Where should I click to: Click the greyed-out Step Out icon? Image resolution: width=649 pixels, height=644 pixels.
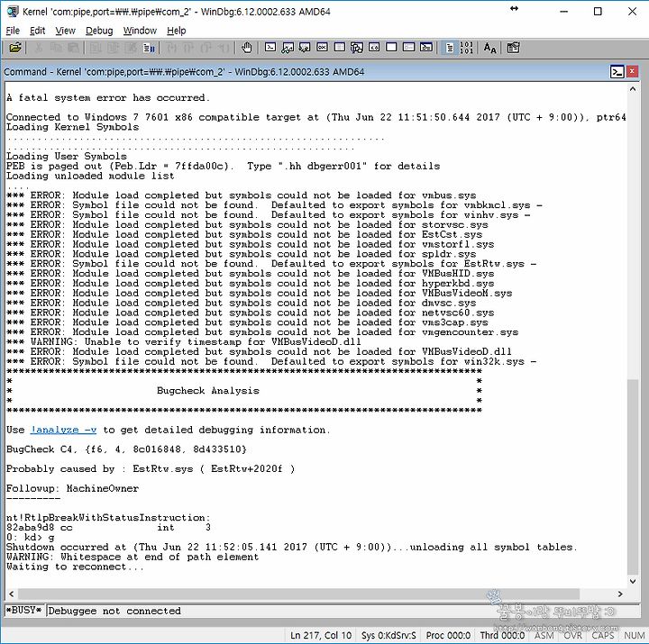pos(206,48)
